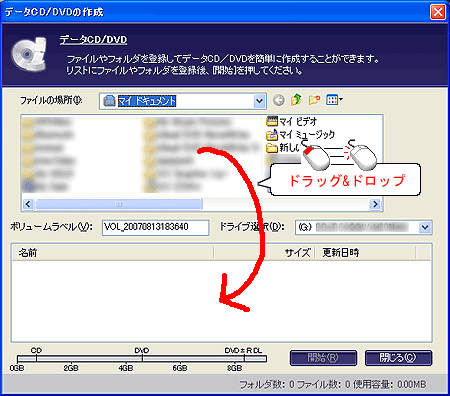Select the マイ ミュージック folder
This screenshot has height=396, width=450.
(300, 135)
